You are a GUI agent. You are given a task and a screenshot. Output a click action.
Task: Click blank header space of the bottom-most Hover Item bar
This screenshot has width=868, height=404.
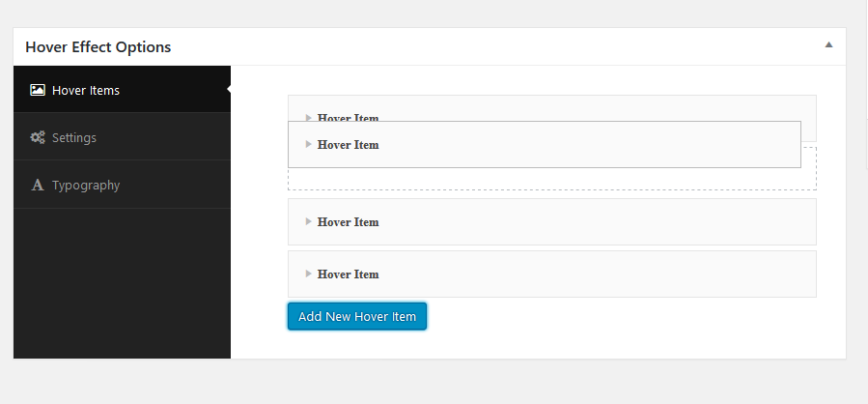point(597,274)
